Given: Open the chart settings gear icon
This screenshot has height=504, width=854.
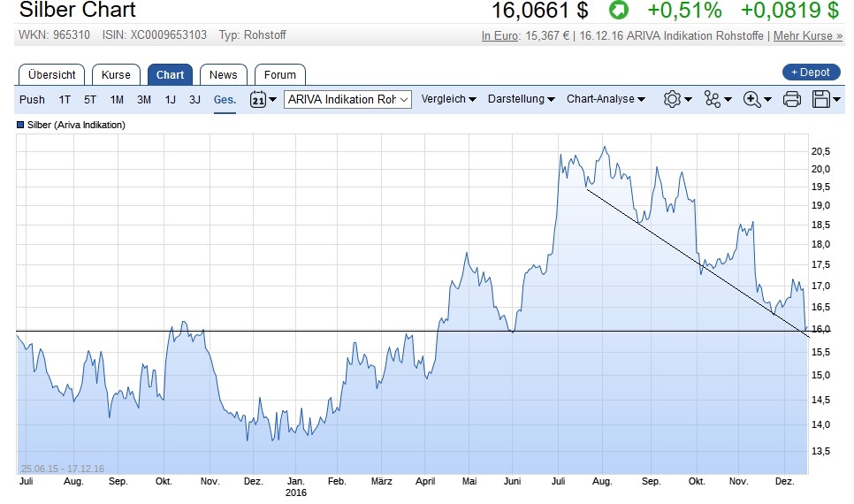Looking at the screenshot, I should click(x=672, y=99).
